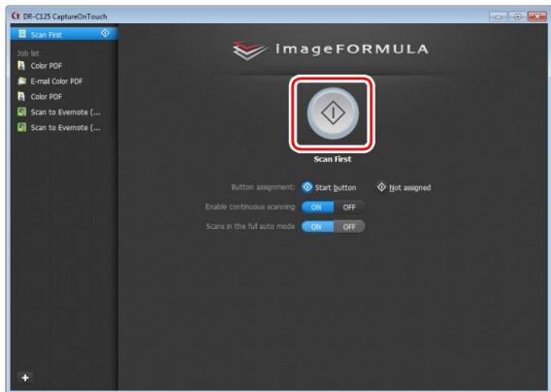This screenshot has height=392, width=551.
Task: Set full auto mode scanning OFF
Action: [x=349, y=227]
